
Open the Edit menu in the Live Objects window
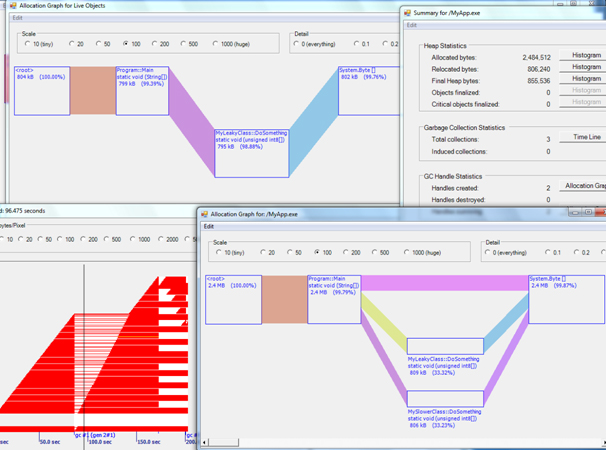point(17,18)
